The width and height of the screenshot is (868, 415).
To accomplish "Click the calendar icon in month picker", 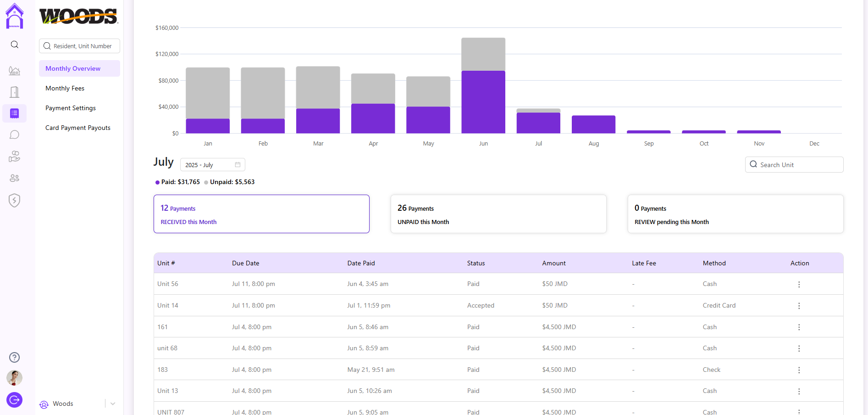I will pos(238,165).
